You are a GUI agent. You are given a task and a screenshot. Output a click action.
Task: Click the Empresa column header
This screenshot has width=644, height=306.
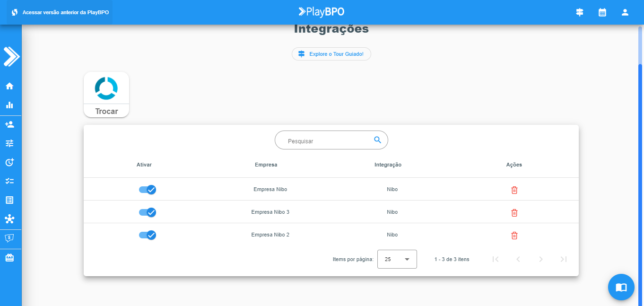coord(266,165)
